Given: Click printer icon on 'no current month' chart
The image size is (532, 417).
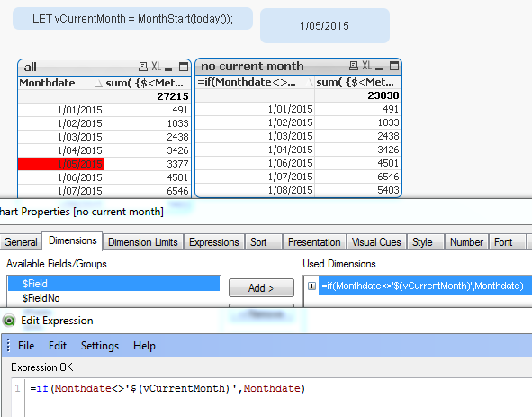Looking at the screenshot, I should coord(354,66).
